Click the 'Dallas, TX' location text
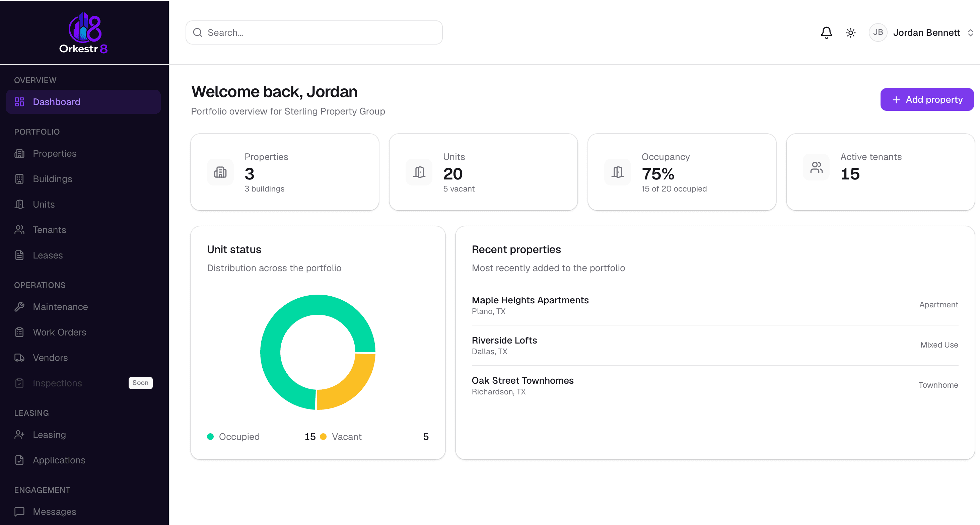 click(490, 352)
